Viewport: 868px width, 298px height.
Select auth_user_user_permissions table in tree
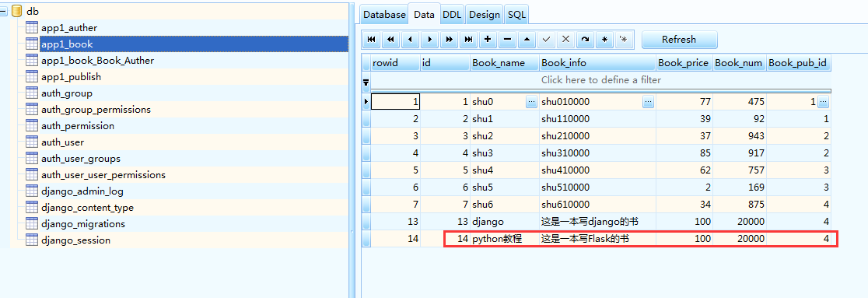coord(103,175)
